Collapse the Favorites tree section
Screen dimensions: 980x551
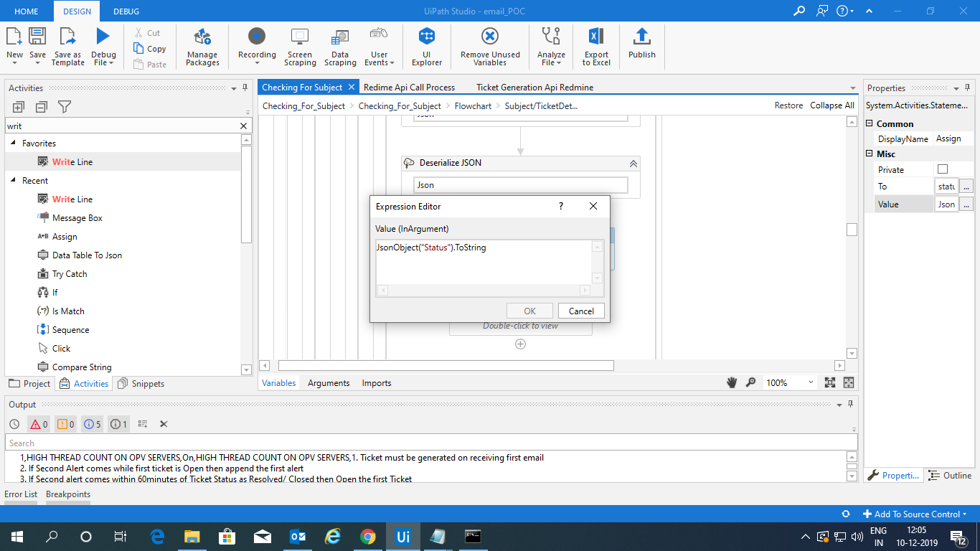coord(14,143)
